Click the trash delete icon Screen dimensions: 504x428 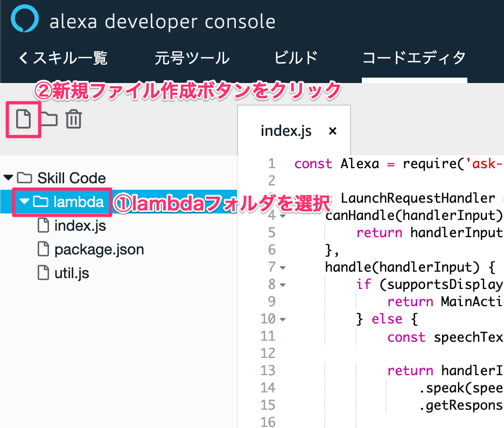click(74, 119)
